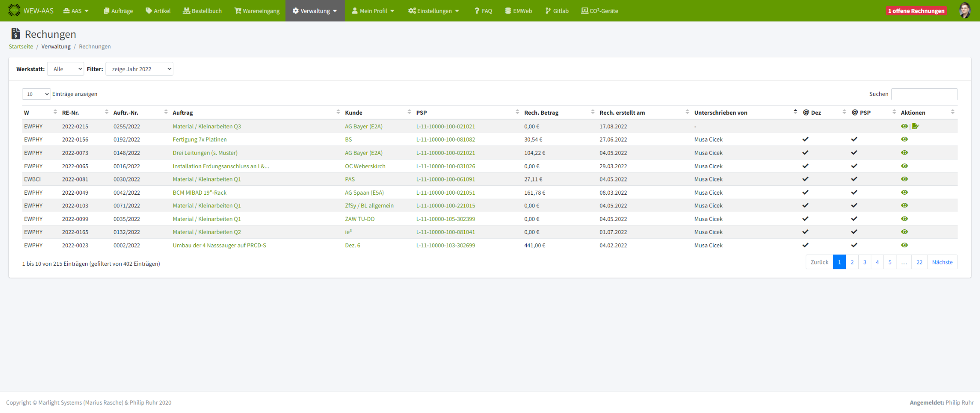Expand the Filter year dropdown
The width and height of the screenshot is (980, 413).
(139, 69)
